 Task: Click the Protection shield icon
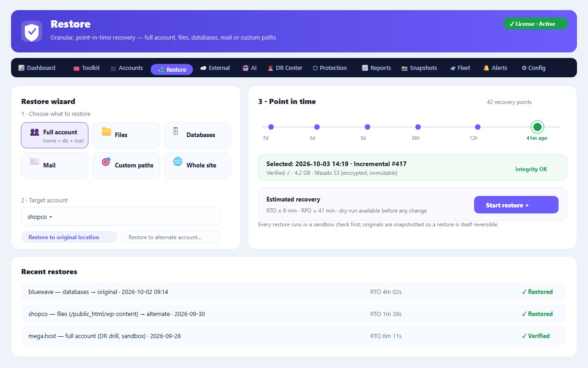click(315, 68)
